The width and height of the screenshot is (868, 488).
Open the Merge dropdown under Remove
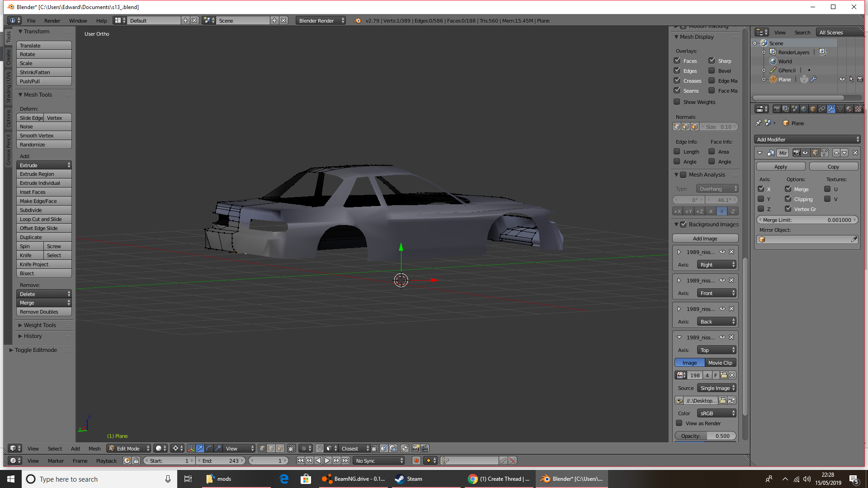(x=44, y=303)
